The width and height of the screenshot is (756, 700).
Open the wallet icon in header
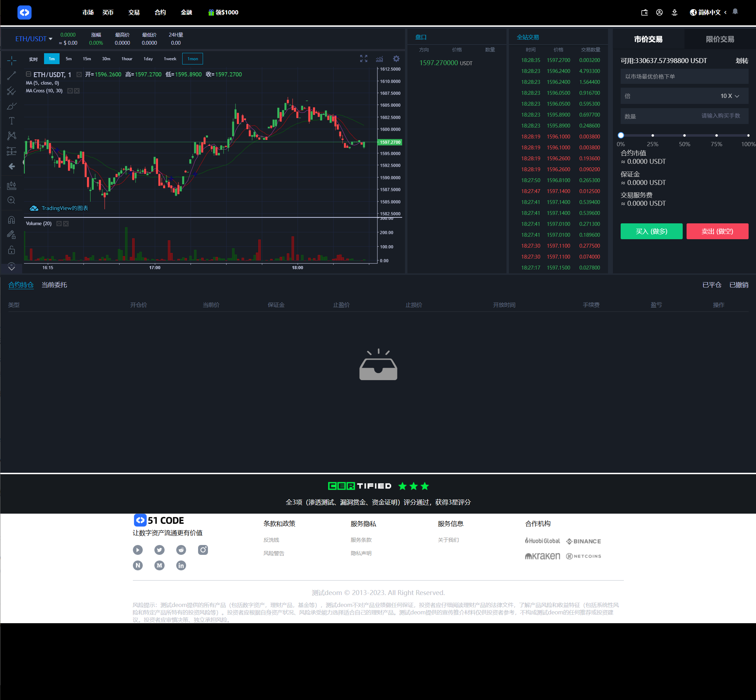[644, 12]
